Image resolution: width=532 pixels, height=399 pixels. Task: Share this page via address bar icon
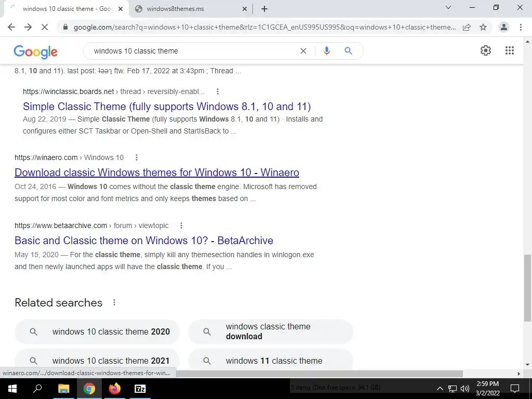467,27
